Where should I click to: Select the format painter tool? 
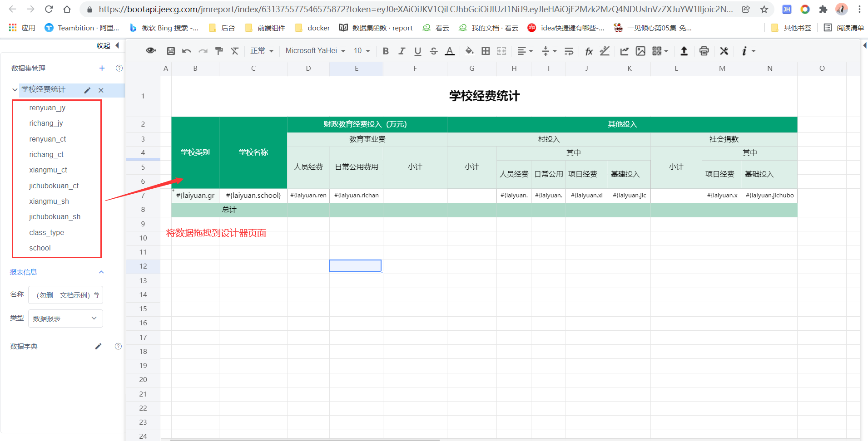point(219,51)
